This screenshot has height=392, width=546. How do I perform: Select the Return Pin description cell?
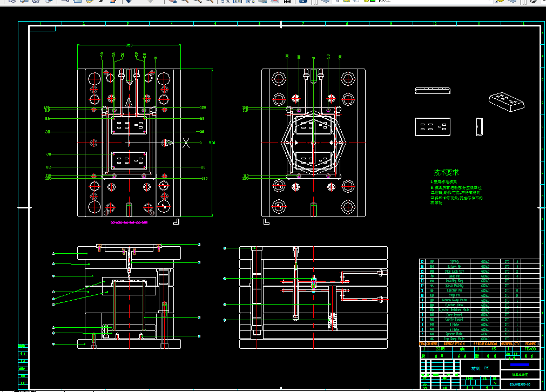454,266
